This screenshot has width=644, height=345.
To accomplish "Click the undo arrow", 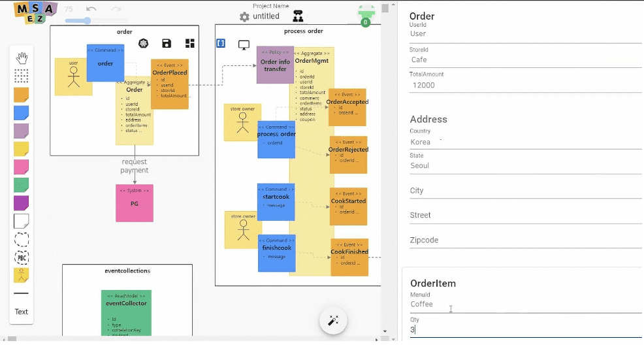I will [x=91, y=9].
